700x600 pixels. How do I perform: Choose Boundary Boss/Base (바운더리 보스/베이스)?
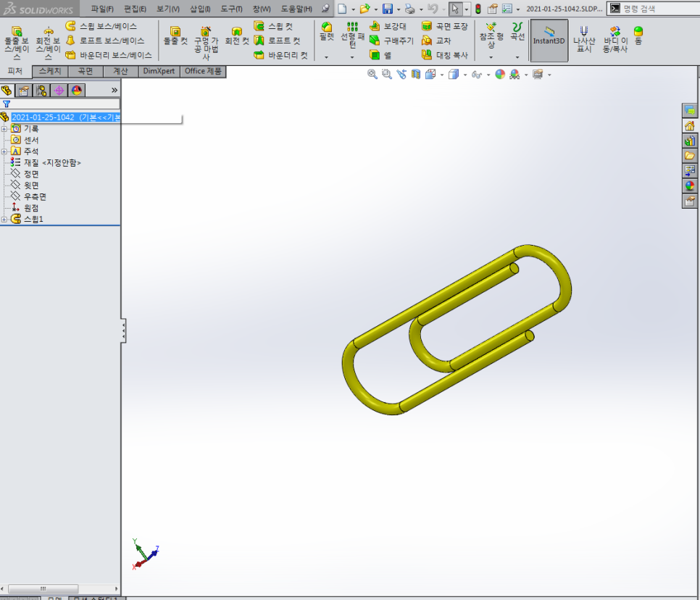point(109,55)
